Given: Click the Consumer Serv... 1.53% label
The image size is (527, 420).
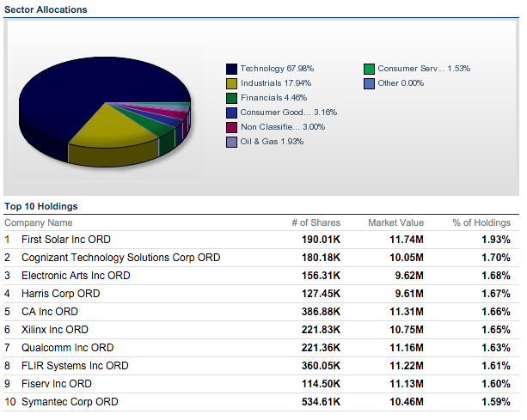Looking at the screenshot, I should click(424, 69).
